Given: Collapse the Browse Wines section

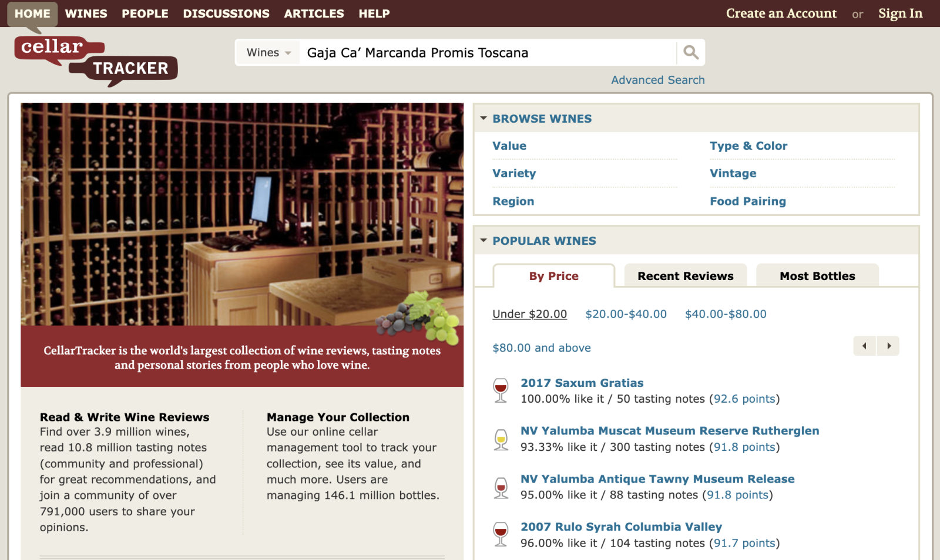Looking at the screenshot, I should (x=484, y=119).
